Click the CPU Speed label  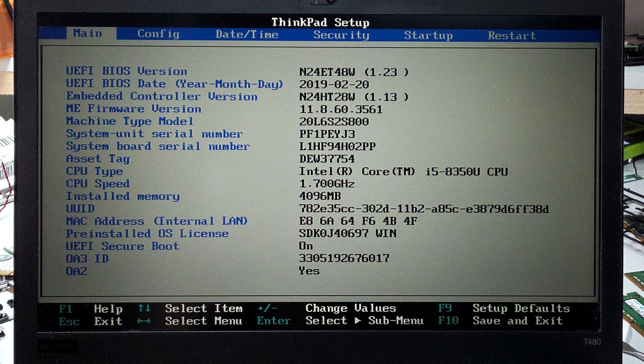coord(98,183)
